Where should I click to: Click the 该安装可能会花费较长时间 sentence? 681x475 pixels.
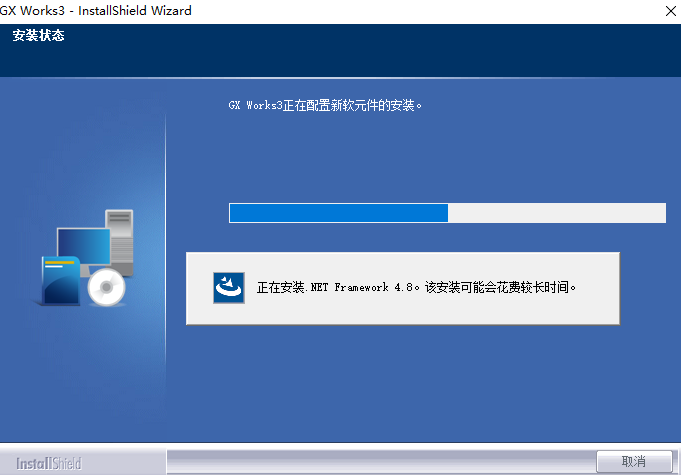[x=503, y=288]
